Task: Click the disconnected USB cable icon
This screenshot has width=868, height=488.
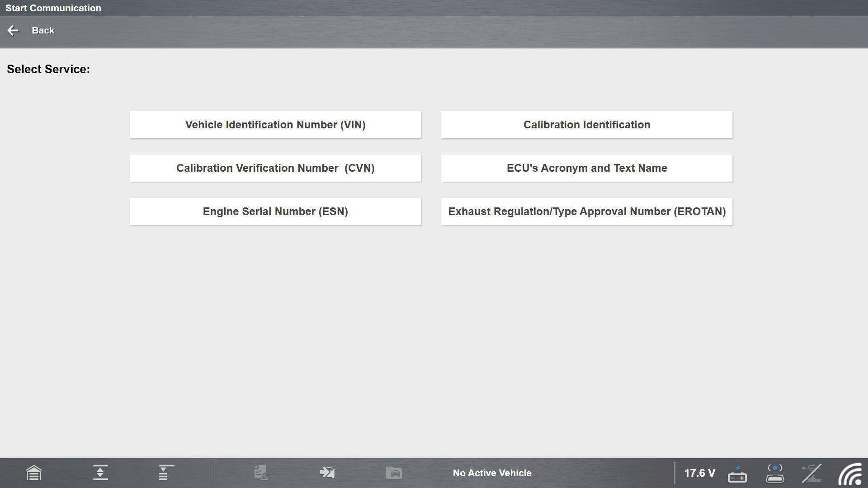Action: [x=811, y=473]
